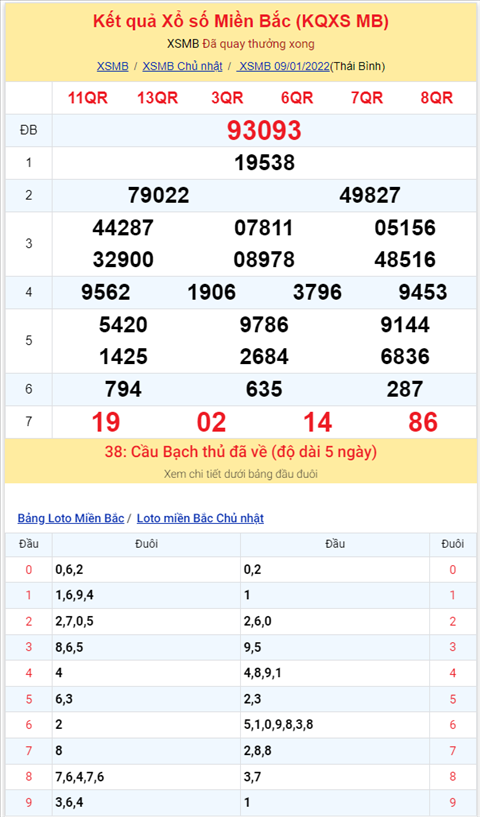480x817 pixels.
Task: Click loto head values 5,1,0,9,8,3,8
Action: point(278,725)
